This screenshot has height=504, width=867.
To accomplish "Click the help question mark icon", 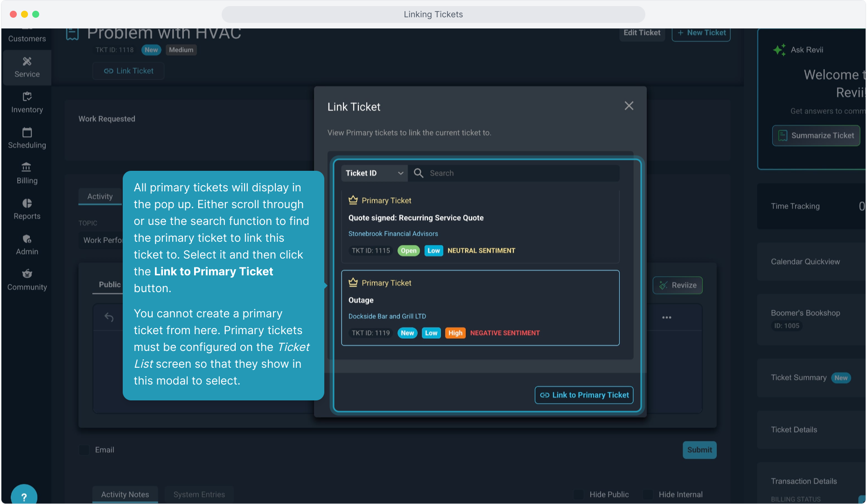I will [x=24, y=497].
